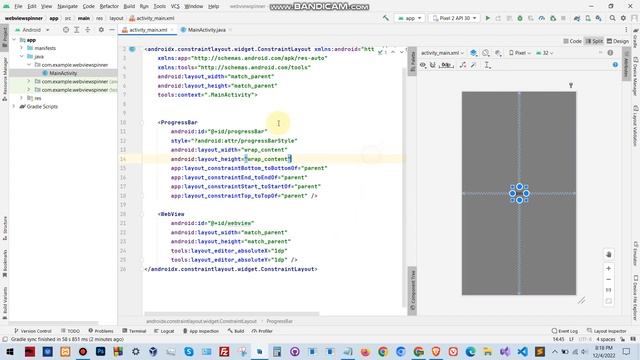Viewport: 640px width, 360px height.
Task: Click Collapse All icon in project panel
Action: tap(87, 30)
